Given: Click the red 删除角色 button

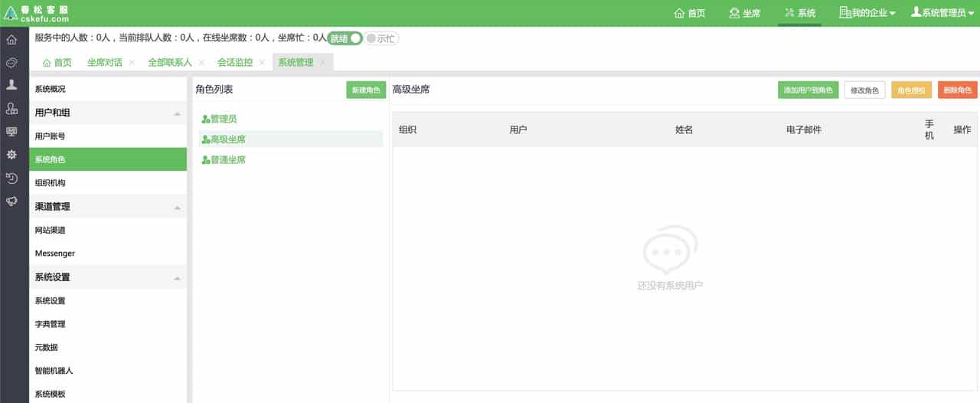Looking at the screenshot, I should coord(958,90).
